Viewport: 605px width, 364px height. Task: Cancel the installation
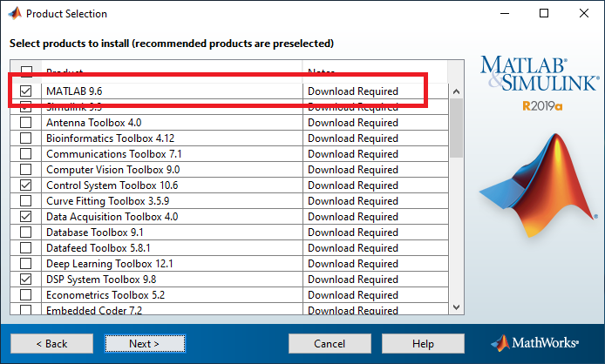click(330, 344)
